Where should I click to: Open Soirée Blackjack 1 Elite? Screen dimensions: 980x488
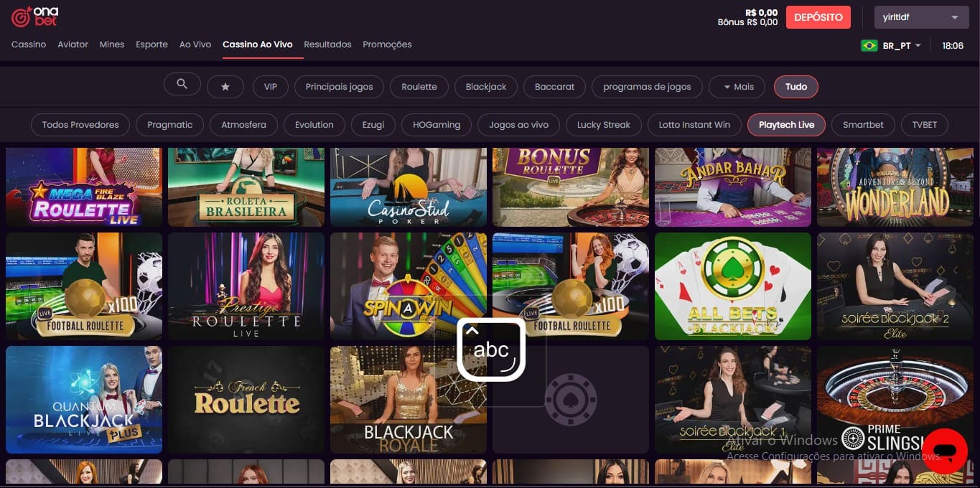[733, 400]
